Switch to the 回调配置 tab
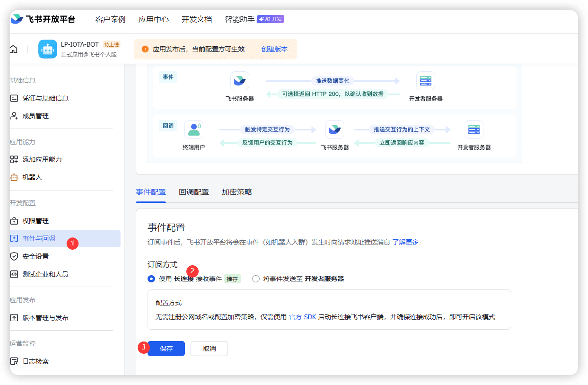The image size is (588, 385). point(194,192)
